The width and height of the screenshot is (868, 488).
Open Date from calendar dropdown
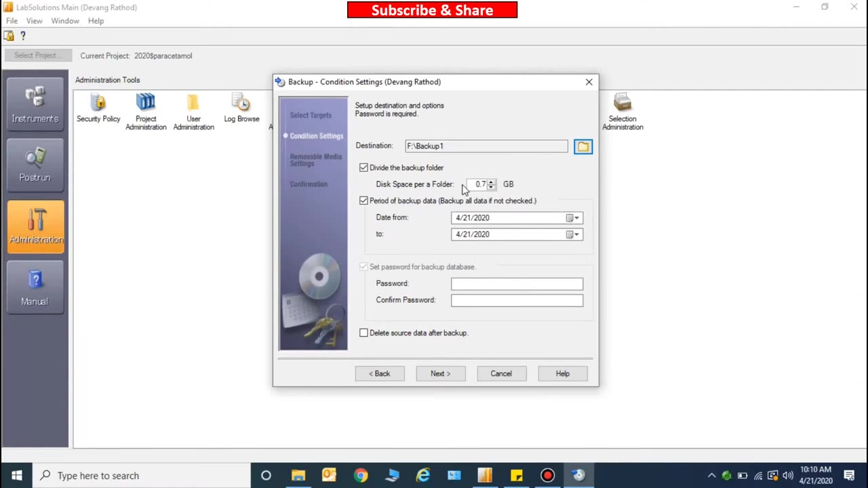(574, 218)
